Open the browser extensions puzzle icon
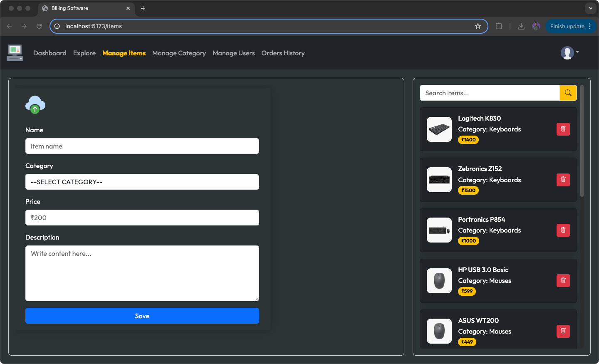Image resolution: width=599 pixels, height=364 pixels. tap(499, 26)
